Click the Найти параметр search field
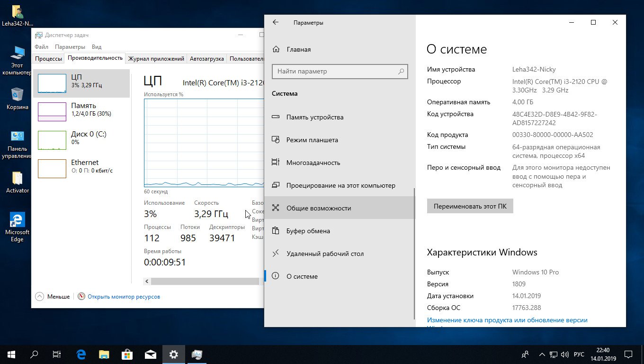Viewport: 644px width, 364px height. [x=340, y=71]
